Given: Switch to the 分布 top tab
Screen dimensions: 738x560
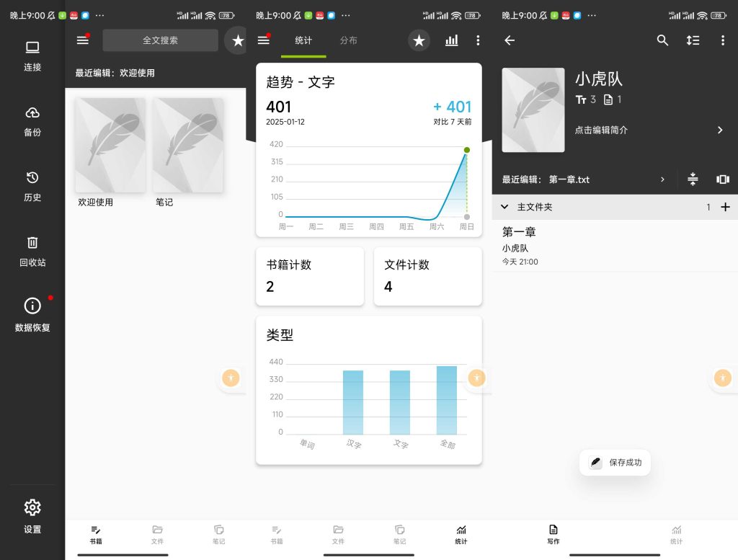Looking at the screenshot, I should (348, 40).
